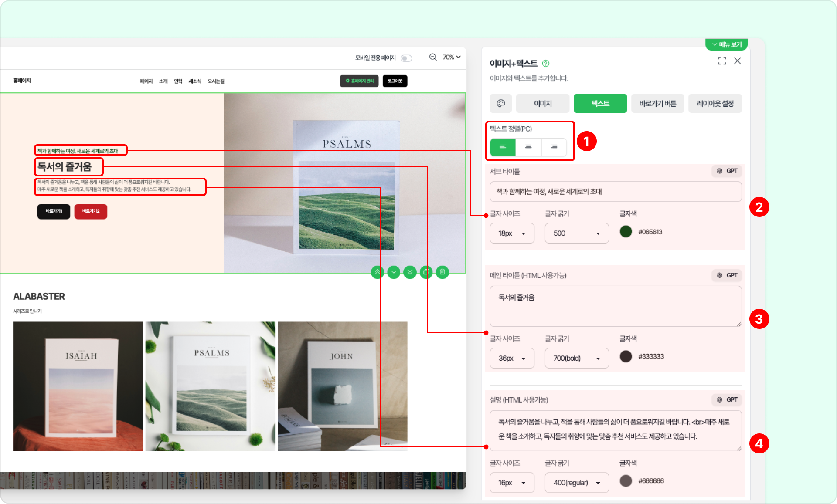Screen dimensions: 837x504
Task: Switch to the 이미지 tab
Action: coord(543,103)
